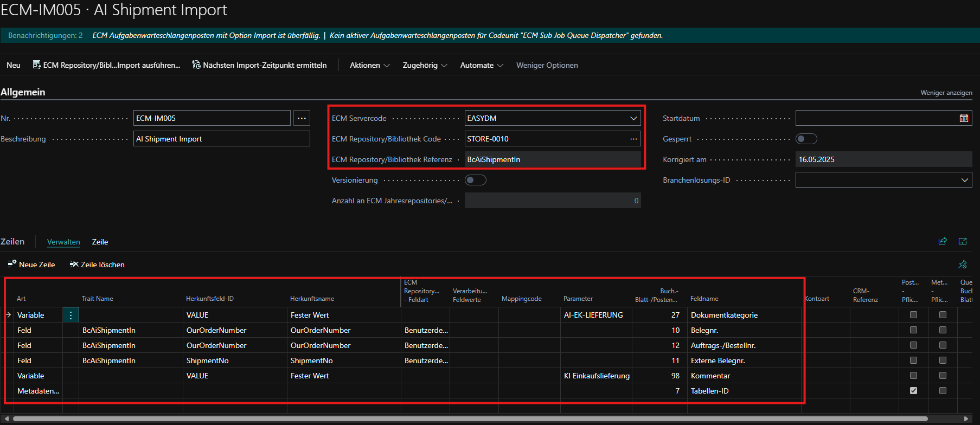980x425 pixels.
Task: Open lookup dots next to Nr. field
Action: (x=302, y=118)
